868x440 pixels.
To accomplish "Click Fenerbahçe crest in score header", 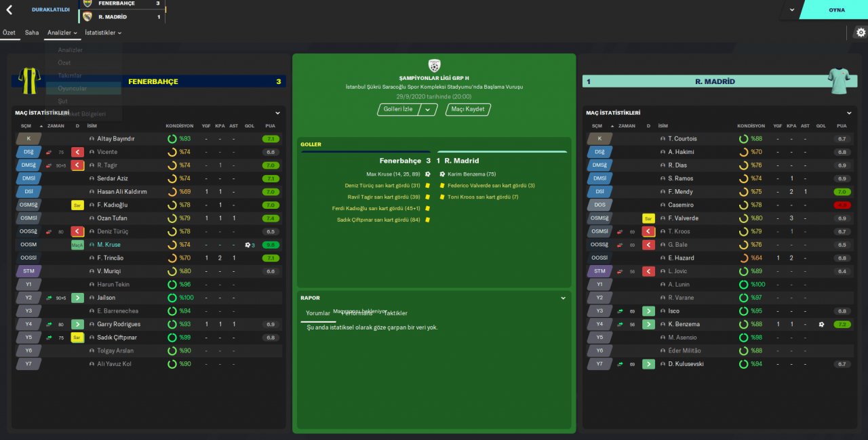I will click(87, 3).
